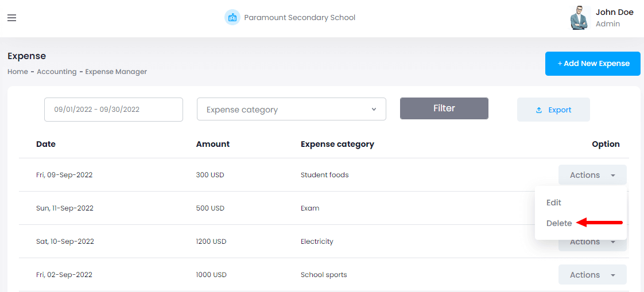The width and height of the screenshot is (644, 292).
Task: Go to Home breadcrumb link
Action: tap(18, 72)
